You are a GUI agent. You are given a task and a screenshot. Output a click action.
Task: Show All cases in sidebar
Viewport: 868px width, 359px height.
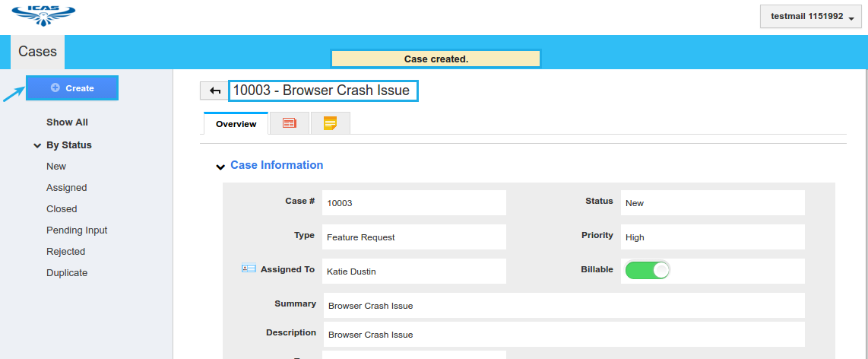(67, 122)
